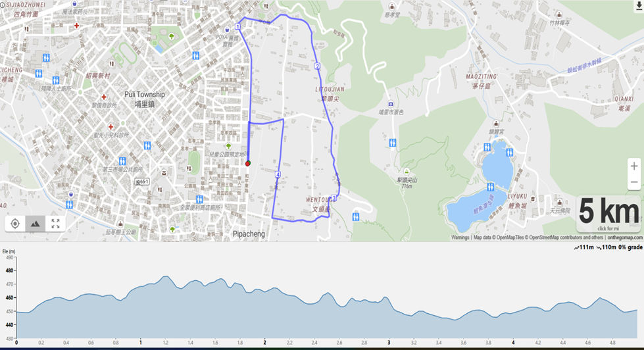Click the download icon at top right
The image size is (644, 350).
[639, 5]
